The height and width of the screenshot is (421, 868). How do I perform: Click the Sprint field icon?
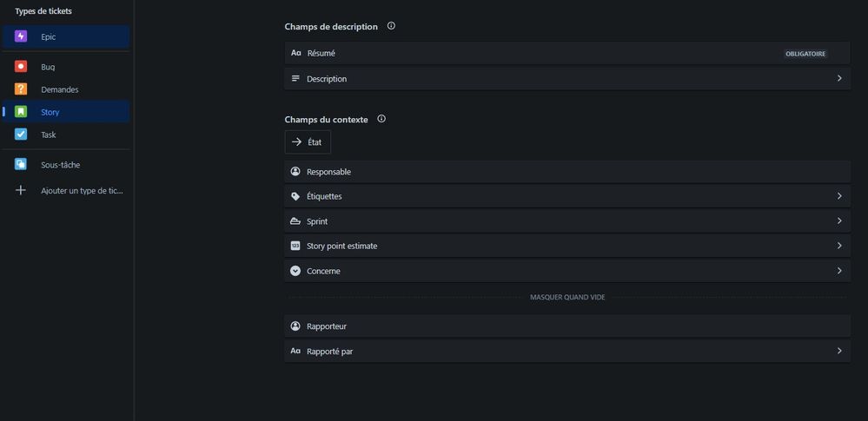pos(295,221)
